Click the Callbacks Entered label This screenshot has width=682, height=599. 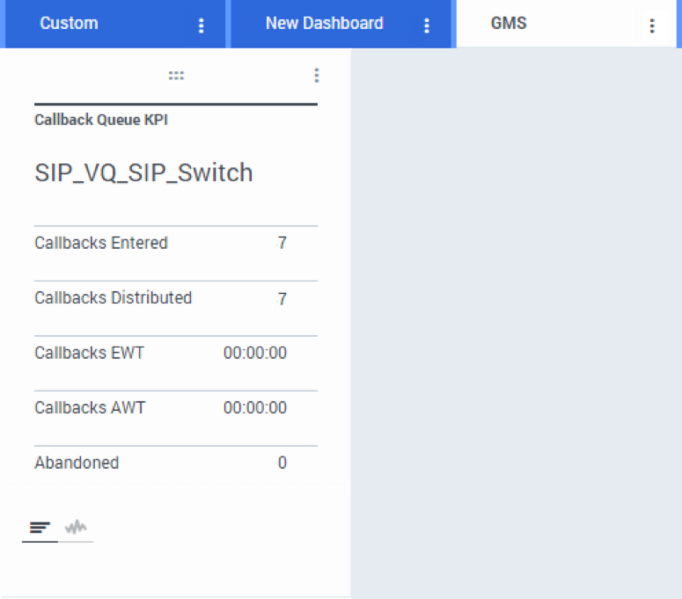coord(101,243)
